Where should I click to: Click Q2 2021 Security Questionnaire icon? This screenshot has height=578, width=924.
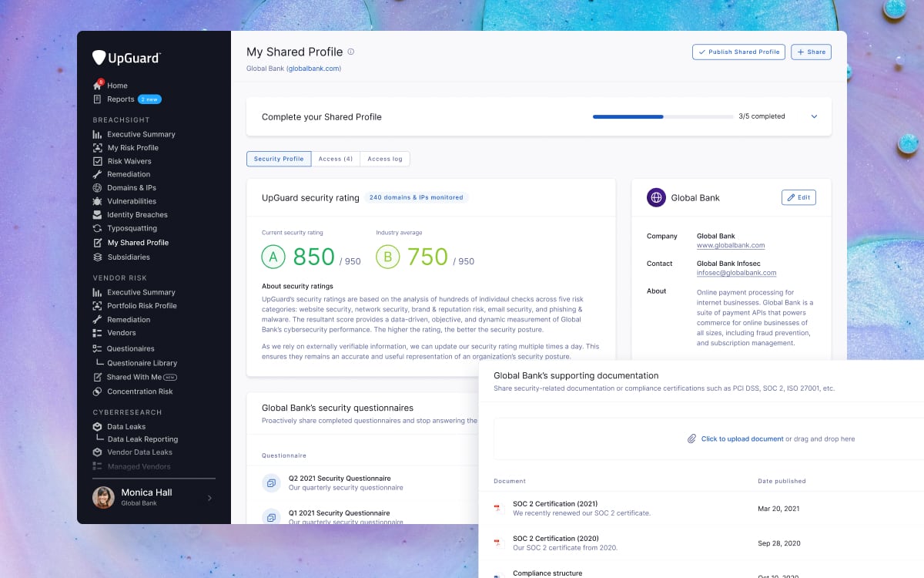tap(270, 482)
